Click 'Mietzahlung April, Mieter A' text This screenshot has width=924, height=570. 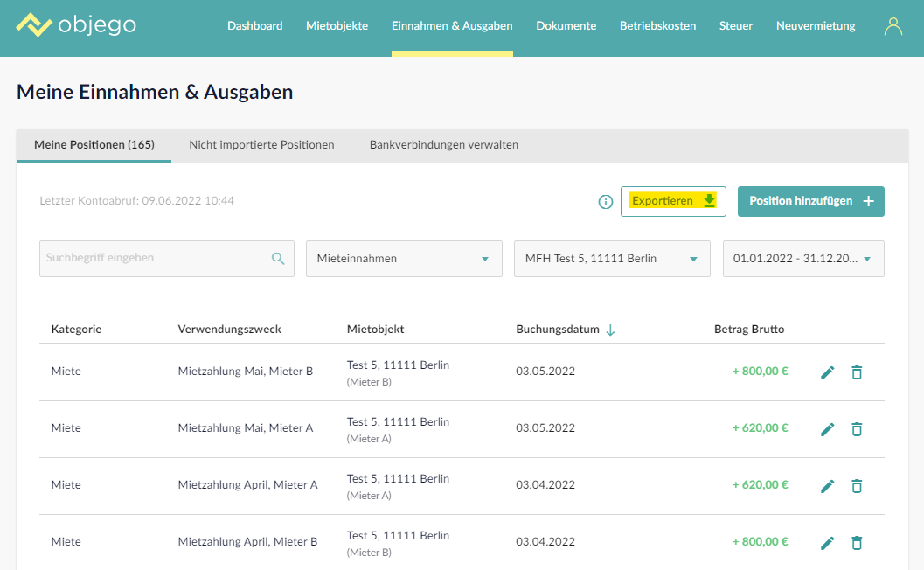[x=247, y=485]
